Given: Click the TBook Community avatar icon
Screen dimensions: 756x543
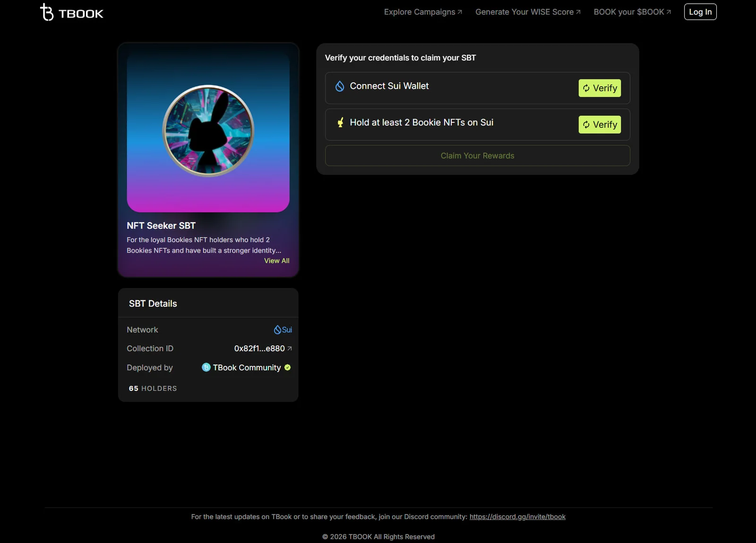Looking at the screenshot, I should tap(206, 367).
